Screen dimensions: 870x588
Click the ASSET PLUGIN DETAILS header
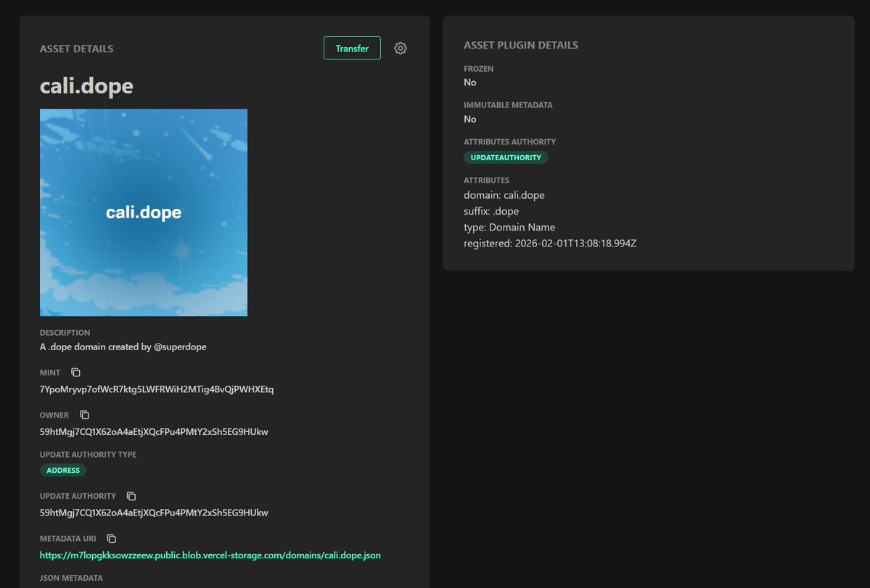click(x=520, y=44)
